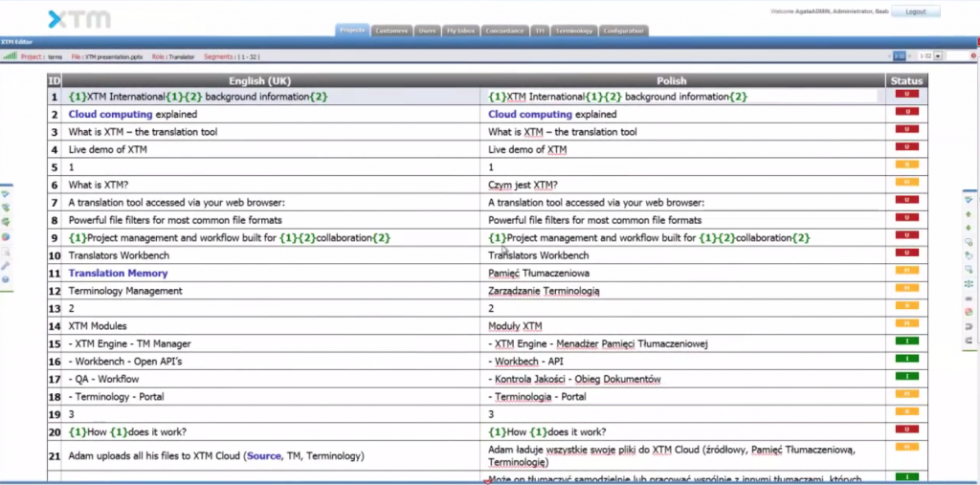Click source term 'Translation Memory' in segment 11

pyautogui.click(x=118, y=274)
